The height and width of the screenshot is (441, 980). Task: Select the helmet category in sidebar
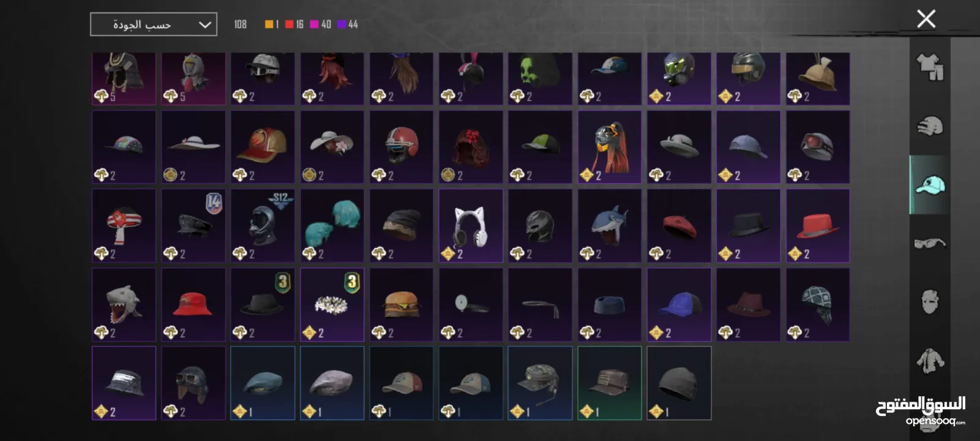point(929,126)
